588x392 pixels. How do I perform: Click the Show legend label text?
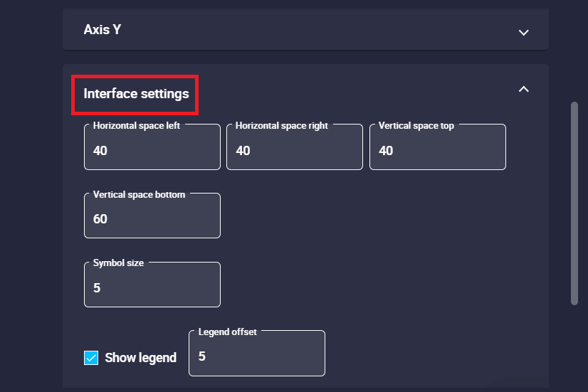pyautogui.click(x=140, y=358)
